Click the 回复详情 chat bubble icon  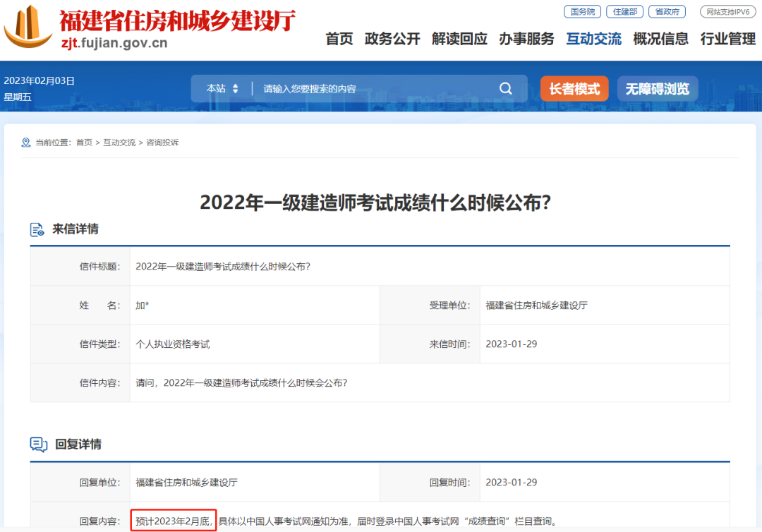coord(38,445)
